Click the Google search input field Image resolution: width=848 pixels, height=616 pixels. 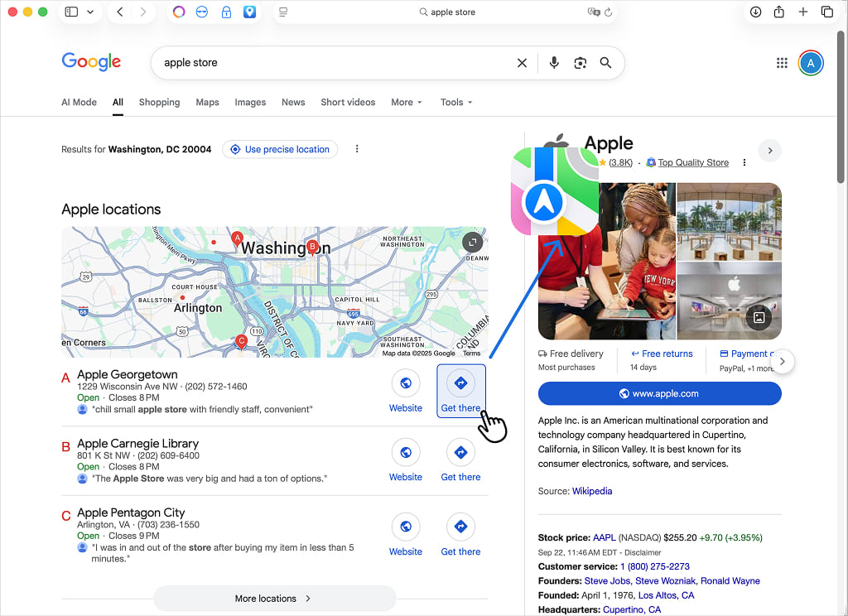331,63
